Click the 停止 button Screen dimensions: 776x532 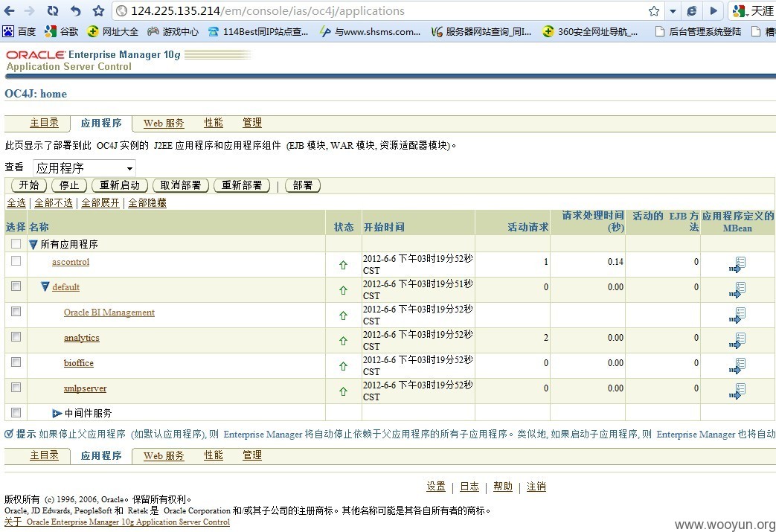click(x=69, y=185)
